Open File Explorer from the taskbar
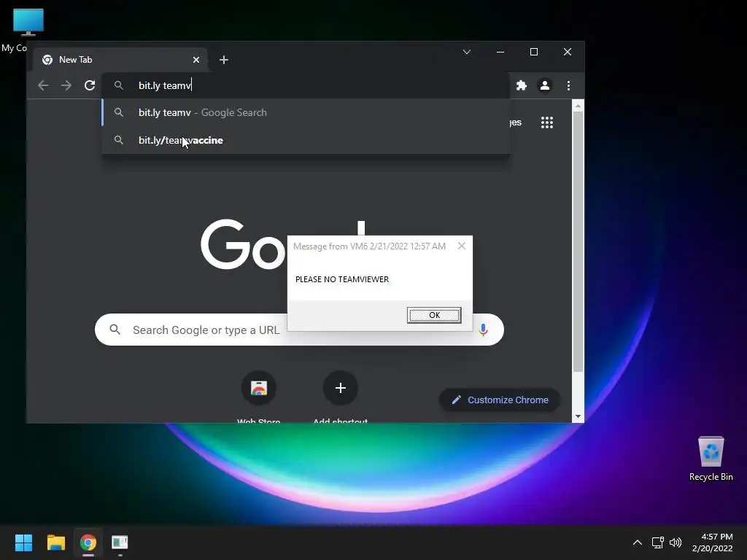The width and height of the screenshot is (747, 560). tap(55, 542)
